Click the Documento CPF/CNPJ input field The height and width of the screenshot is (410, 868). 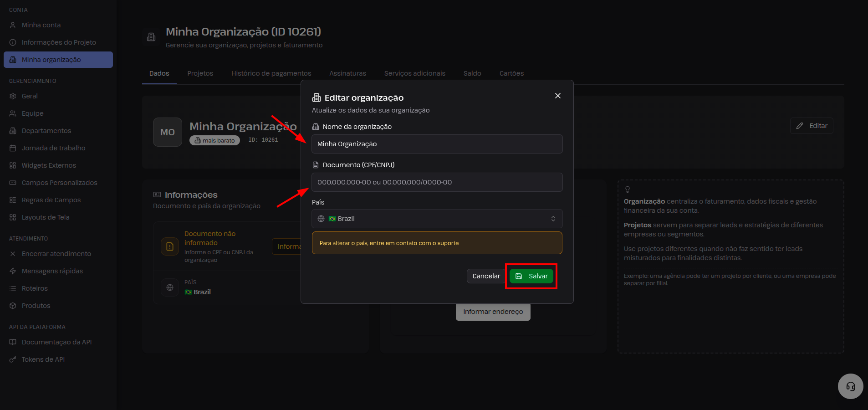(x=437, y=182)
